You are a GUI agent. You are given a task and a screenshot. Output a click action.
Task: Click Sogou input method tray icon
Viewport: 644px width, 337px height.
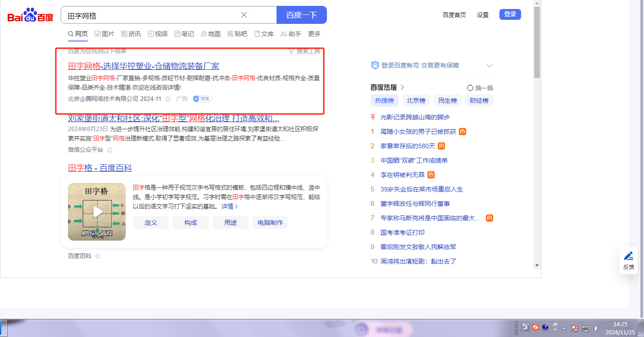click(x=535, y=328)
